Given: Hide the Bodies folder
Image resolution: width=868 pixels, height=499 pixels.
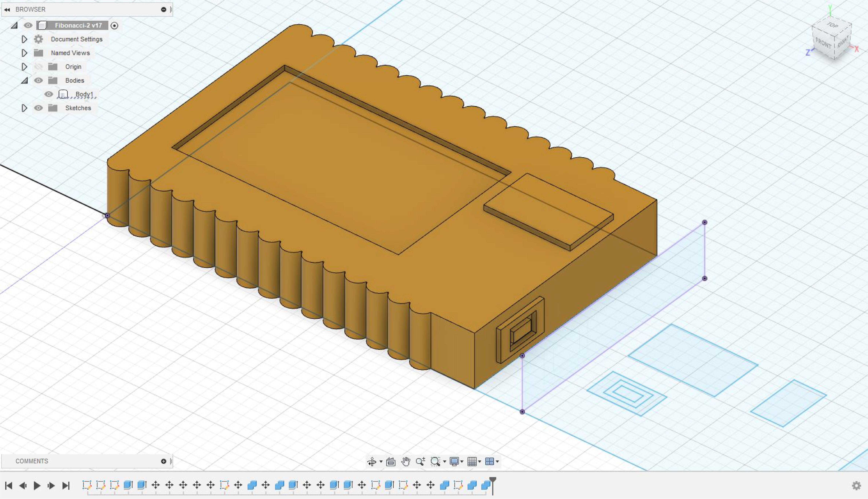Looking at the screenshot, I should coord(38,80).
